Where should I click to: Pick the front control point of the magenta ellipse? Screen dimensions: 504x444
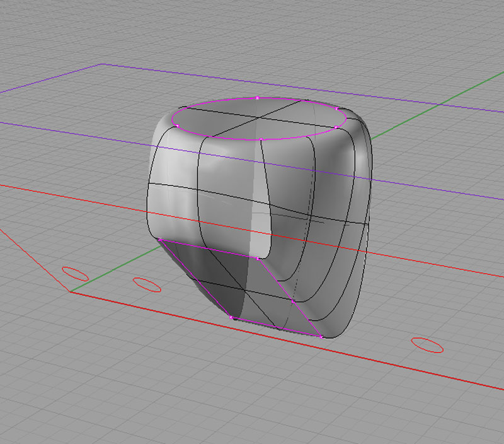[261, 139]
